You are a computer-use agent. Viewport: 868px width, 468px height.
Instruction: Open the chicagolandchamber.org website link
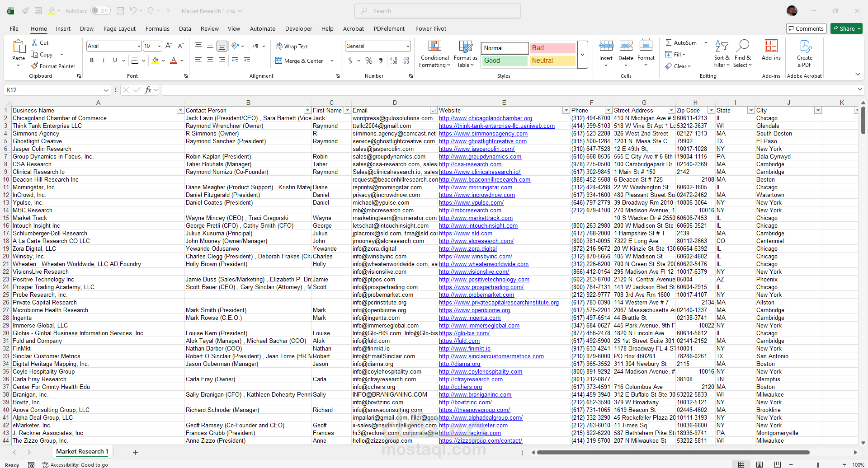[x=486, y=118]
